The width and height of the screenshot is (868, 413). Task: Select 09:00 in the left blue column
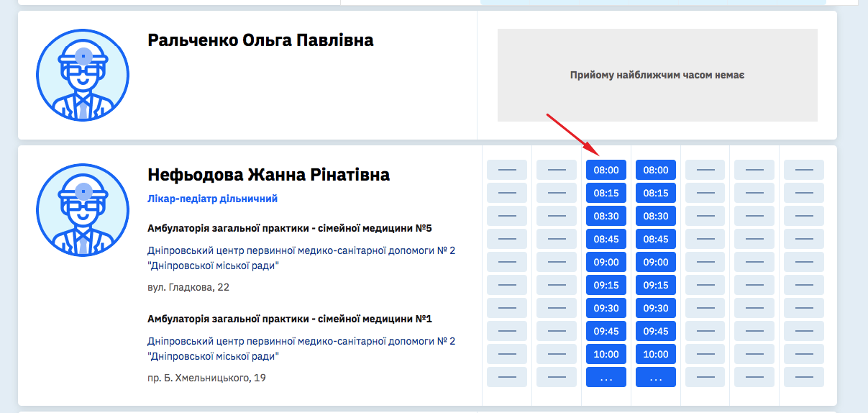[606, 263]
